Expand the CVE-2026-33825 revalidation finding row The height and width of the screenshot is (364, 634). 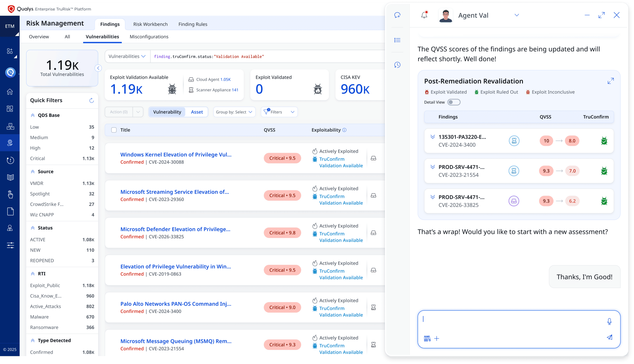(x=432, y=197)
